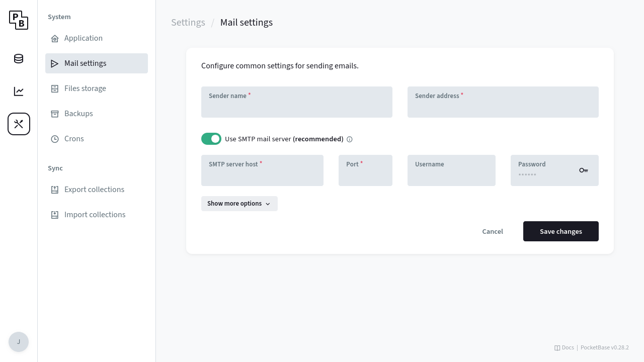Screen dimensions: 644x362
Task: Click the PocketBase logo icon
Action: [x=19, y=20]
